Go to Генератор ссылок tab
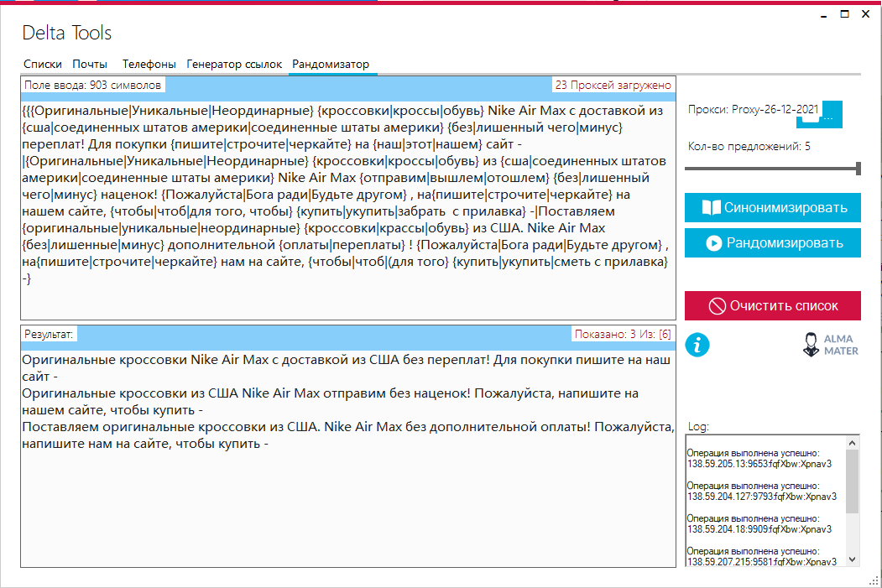This screenshot has width=882, height=588. (234, 64)
